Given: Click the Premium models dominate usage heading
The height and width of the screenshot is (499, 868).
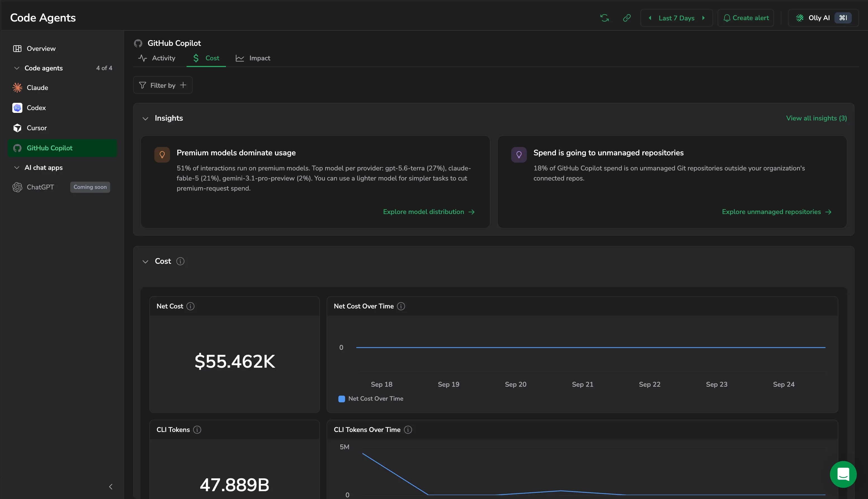Looking at the screenshot, I should pyautogui.click(x=236, y=153).
